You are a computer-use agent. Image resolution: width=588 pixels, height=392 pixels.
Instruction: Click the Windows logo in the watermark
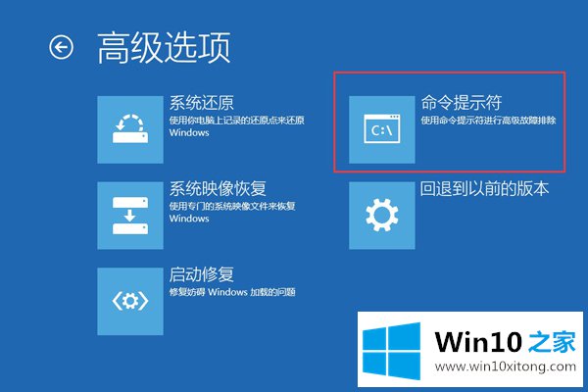392,351
